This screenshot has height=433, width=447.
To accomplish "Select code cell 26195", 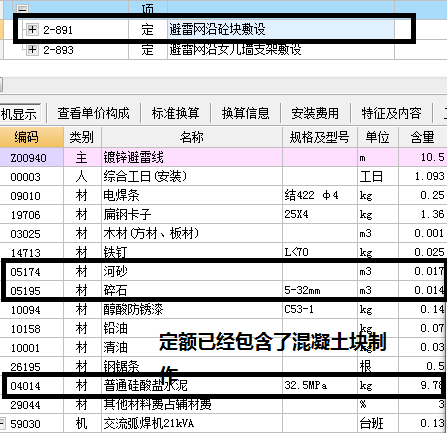I will tap(32, 366).
